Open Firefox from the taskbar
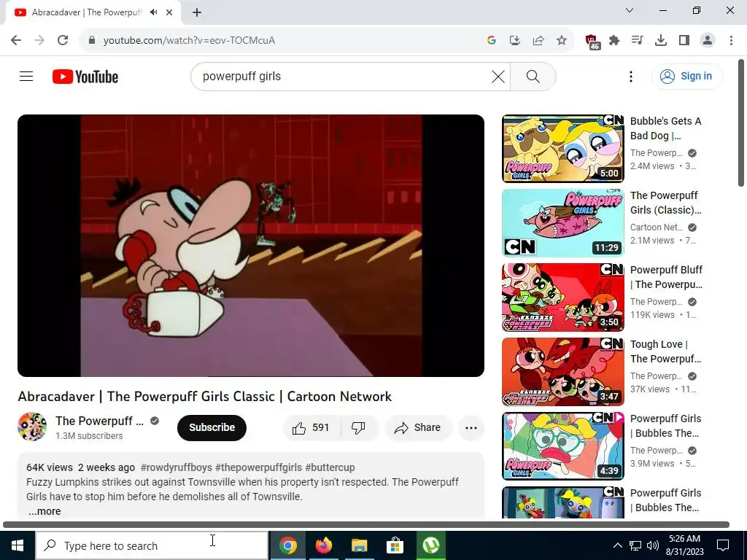 tap(323, 545)
